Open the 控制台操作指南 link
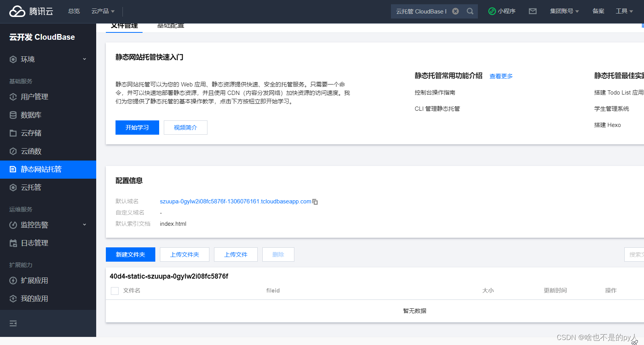The image size is (644, 345). 435,93
